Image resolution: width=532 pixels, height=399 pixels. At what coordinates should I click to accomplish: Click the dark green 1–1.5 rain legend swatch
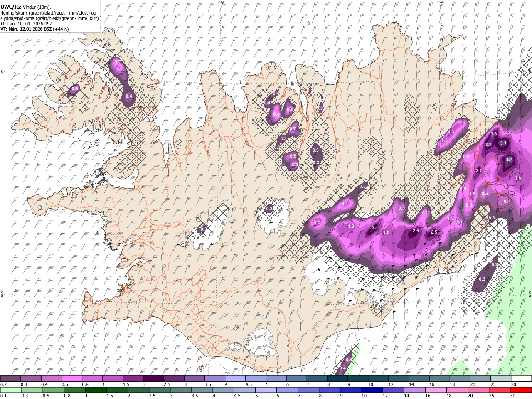pyautogui.click(x=96, y=390)
